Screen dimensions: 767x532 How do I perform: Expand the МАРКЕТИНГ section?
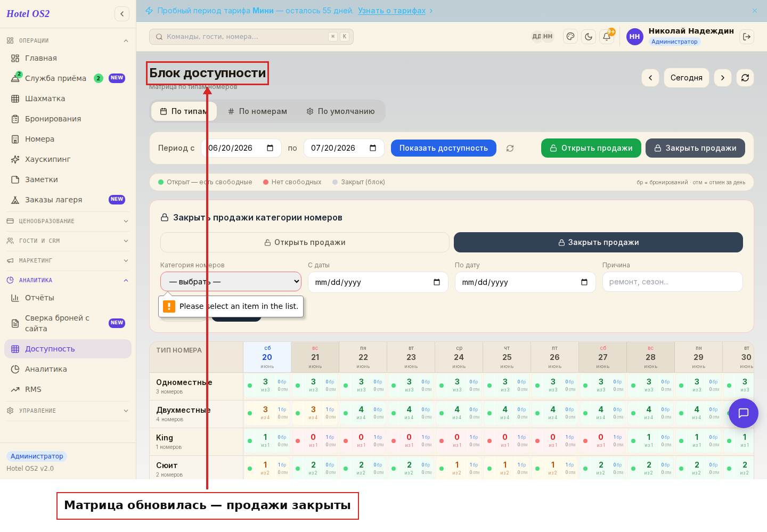(x=68, y=260)
